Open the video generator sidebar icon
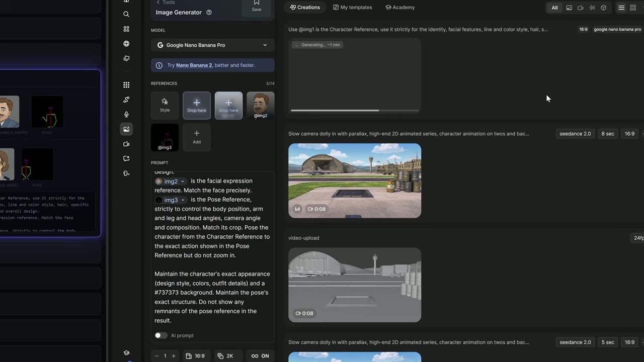The height and width of the screenshot is (362, 644). [x=126, y=144]
